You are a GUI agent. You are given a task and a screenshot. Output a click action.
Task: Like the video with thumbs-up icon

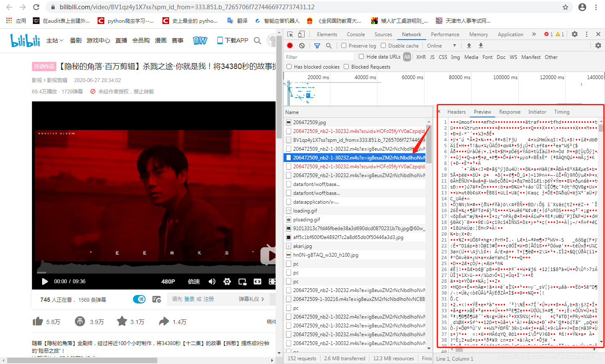(x=37, y=321)
